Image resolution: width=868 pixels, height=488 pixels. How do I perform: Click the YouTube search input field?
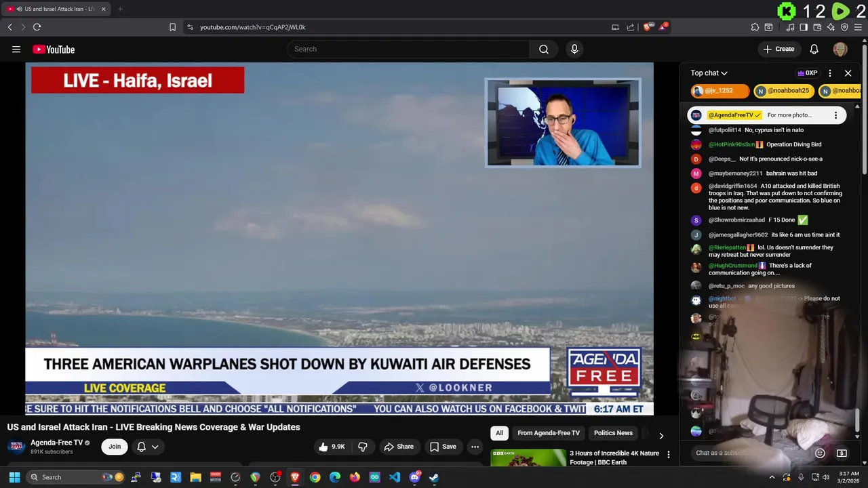pyautogui.click(x=408, y=49)
